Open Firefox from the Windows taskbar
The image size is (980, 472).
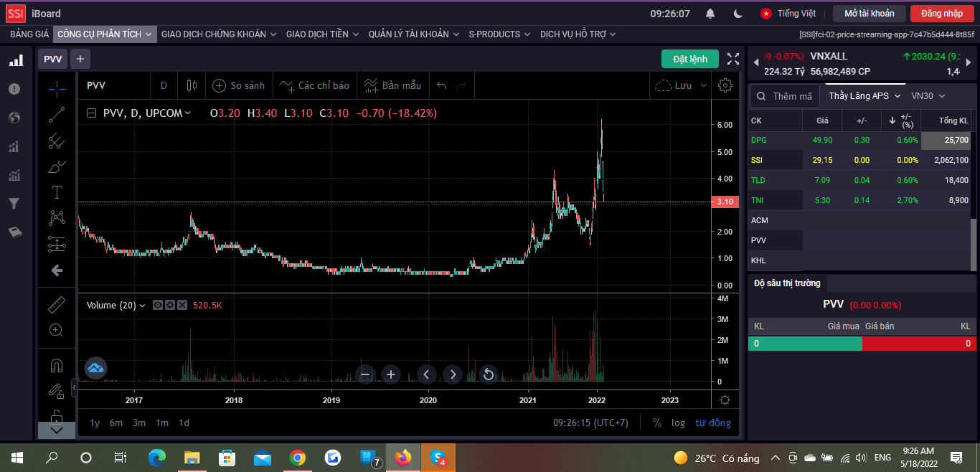click(x=403, y=458)
